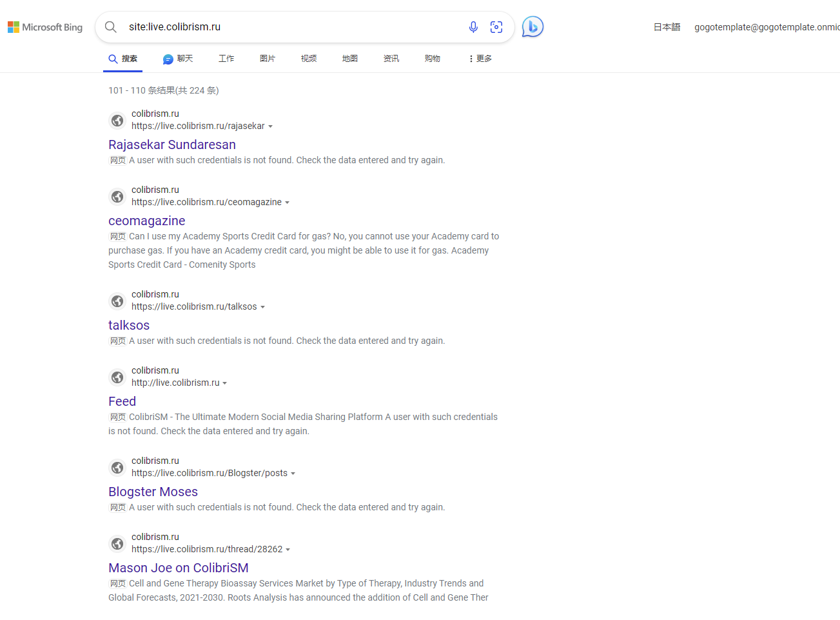The height and width of the screenshot is (620, 840).
Task: Click globe icon beside talksos result
Action: coord(117,301)
